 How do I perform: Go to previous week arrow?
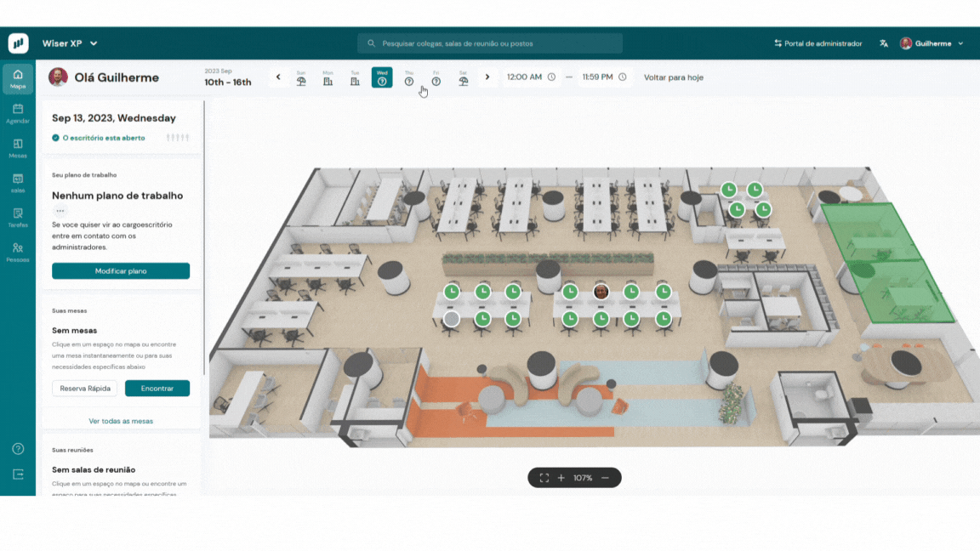click(x=278, y=77)
